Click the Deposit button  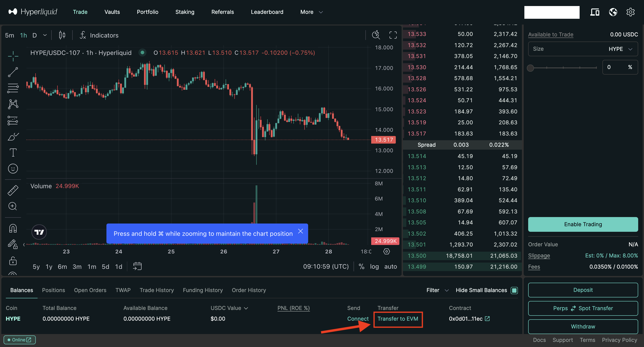[x=583, y=290]
